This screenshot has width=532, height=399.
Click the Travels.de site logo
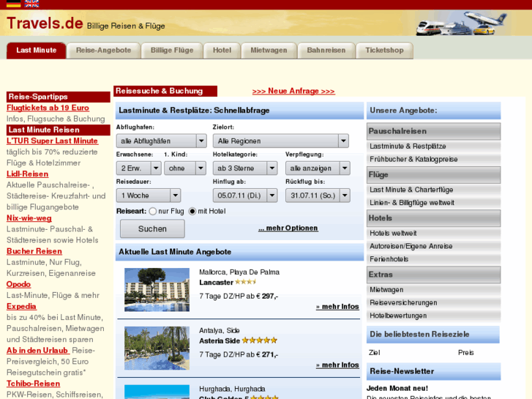tap(45, 23)
